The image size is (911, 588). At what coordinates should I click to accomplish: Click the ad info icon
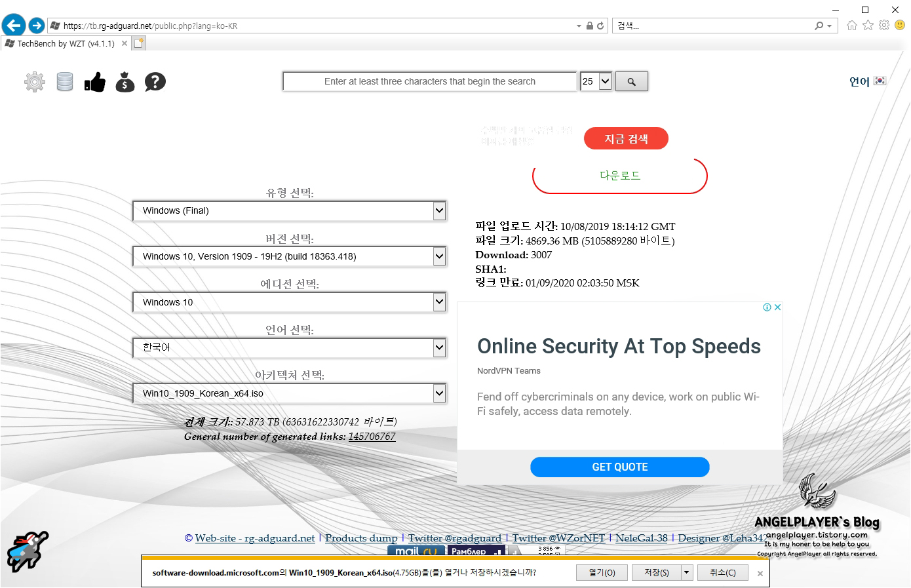[x=767, y=307]
